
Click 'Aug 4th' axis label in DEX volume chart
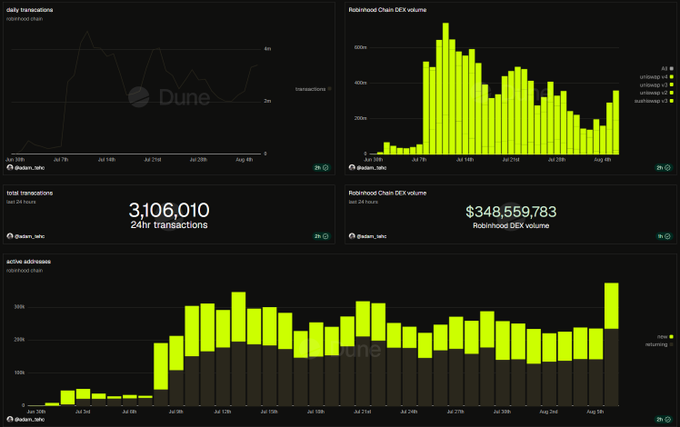pyautogui.click(x=602, y=160)
